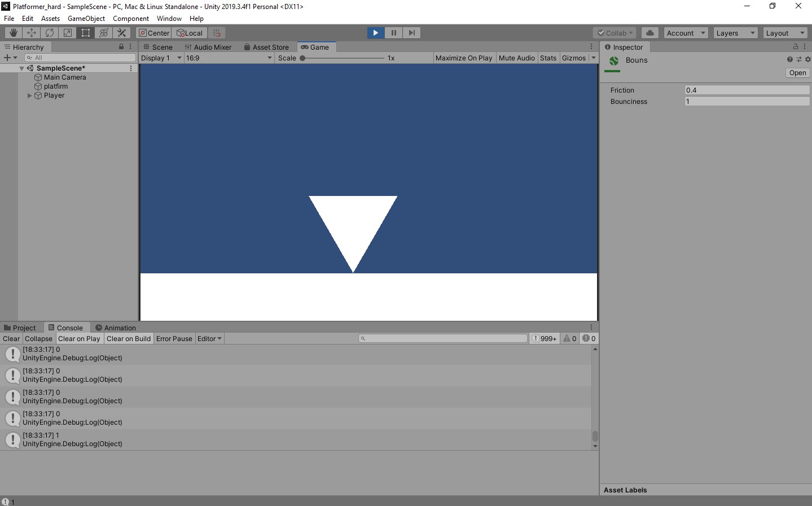
Task: Lock the Inspector panel
Action: point(796,47)
